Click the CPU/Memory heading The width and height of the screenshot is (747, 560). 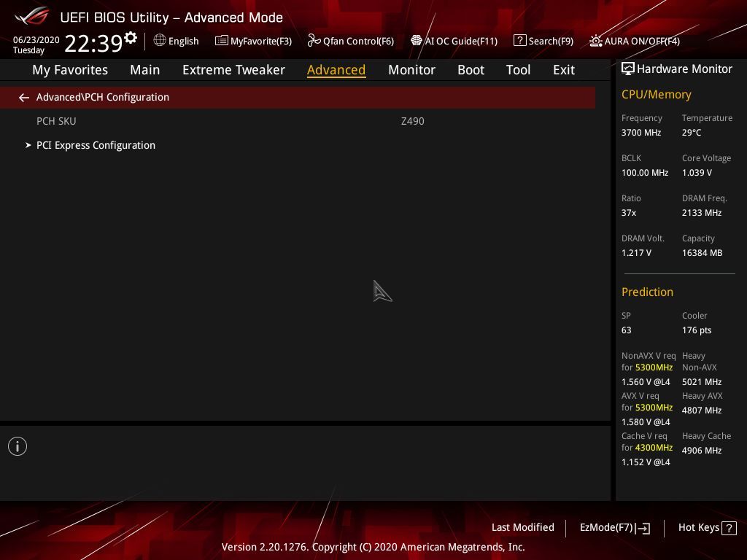click(656, 95)
